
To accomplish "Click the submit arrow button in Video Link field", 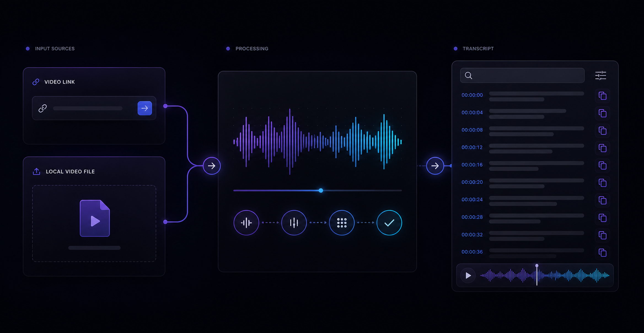I will [x=145, y=108].
